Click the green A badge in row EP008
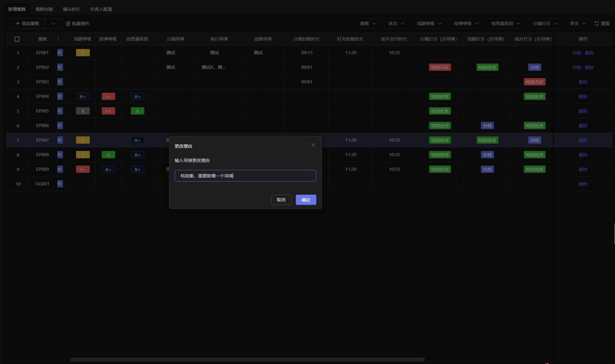Viewport: 615px width, 364px height. pos(108,155)
